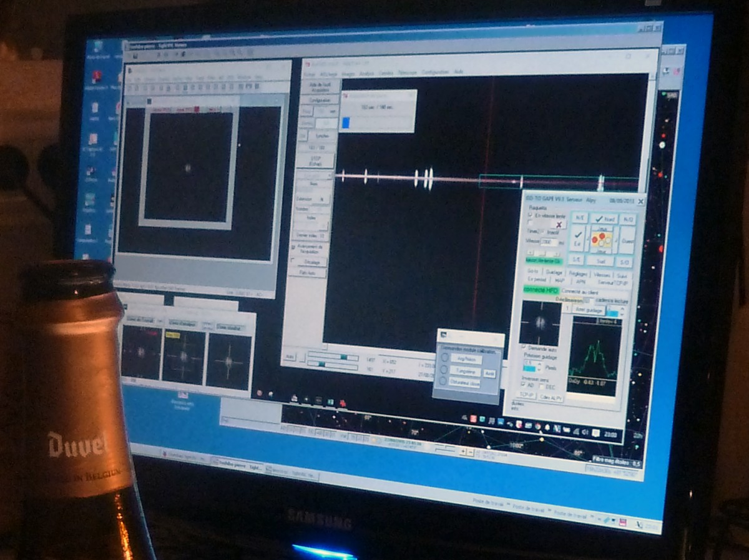Click the zoom plus button on sky chart
Screen dimensions: 749x560
click(463, 451)
